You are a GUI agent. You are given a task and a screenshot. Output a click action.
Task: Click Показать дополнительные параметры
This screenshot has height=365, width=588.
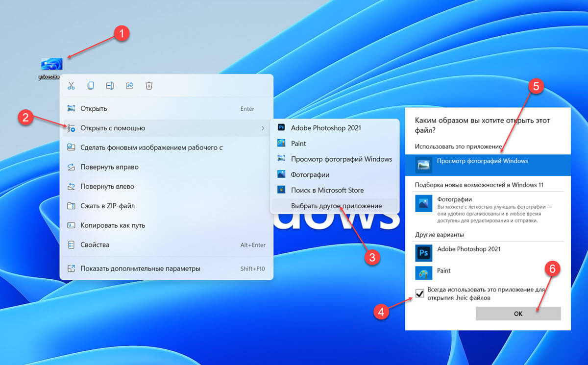[x=167, y=268]
